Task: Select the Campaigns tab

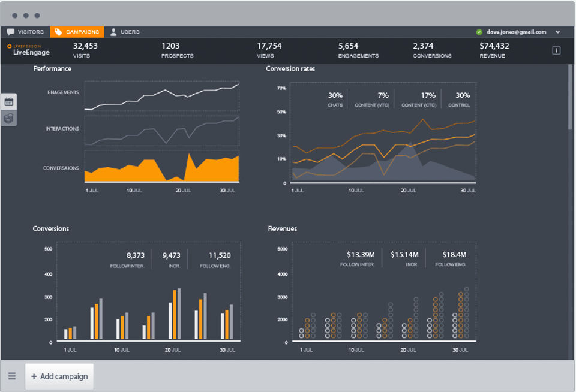Action: (77, 32)
